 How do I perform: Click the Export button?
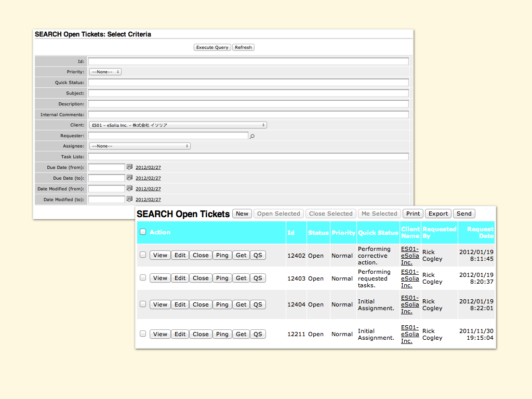pyautogui.click(x=438, y=214)
